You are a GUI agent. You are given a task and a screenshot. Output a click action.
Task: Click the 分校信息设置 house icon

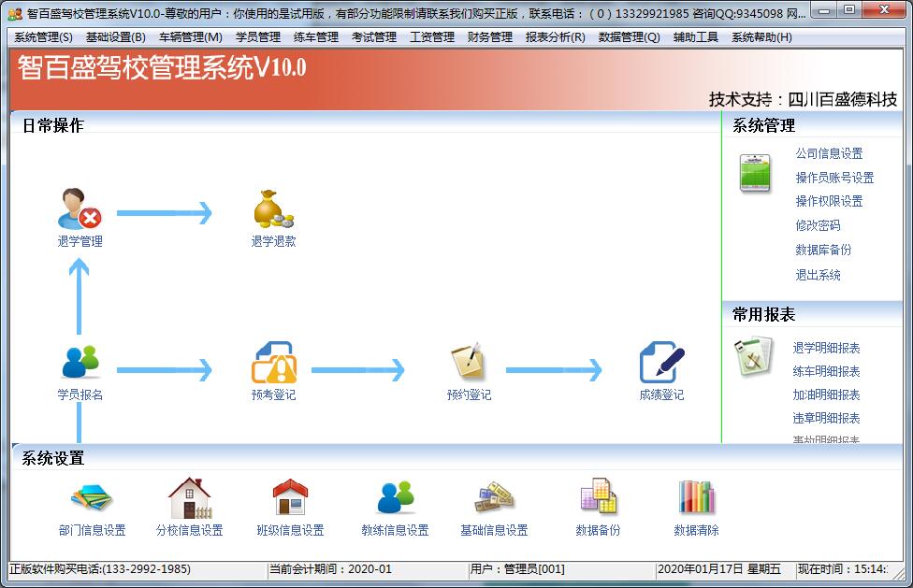pyautogui.click(x=190, y=498)
